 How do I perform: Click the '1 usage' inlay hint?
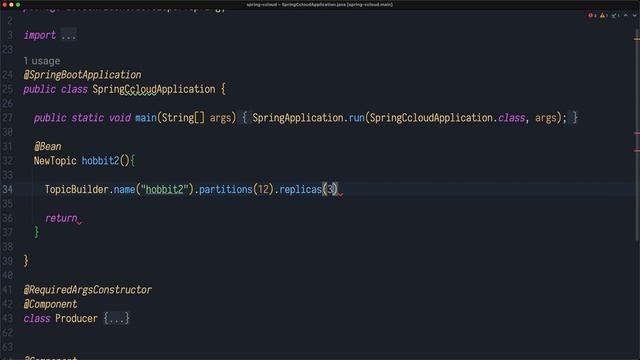42,61
